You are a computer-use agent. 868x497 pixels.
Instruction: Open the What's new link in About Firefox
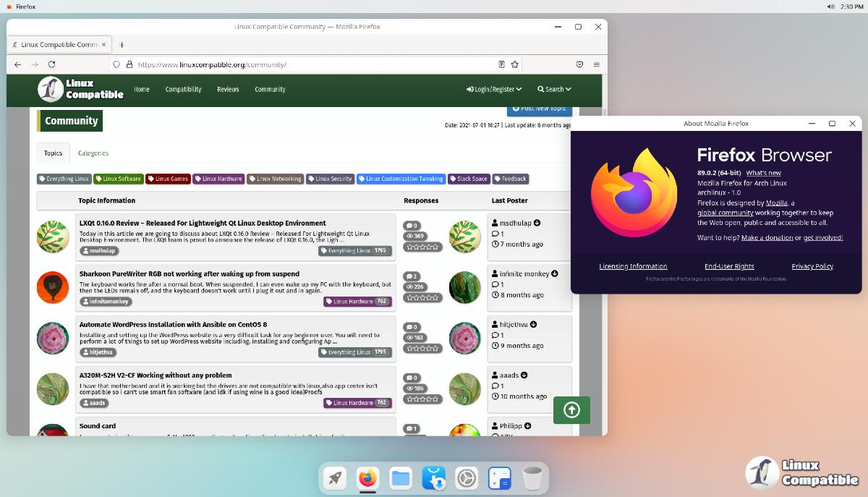pyautogui.click(x=763, y=173)
